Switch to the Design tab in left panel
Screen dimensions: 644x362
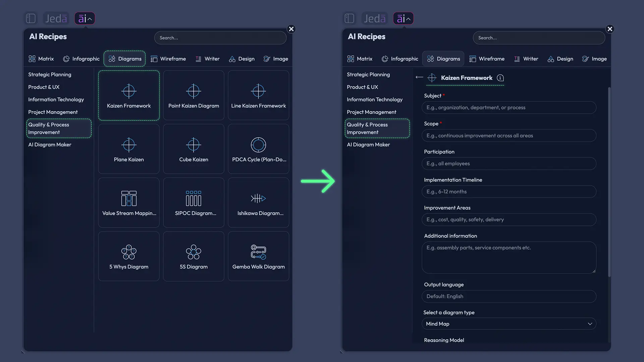pyautogui.click(x=242, y=59)
